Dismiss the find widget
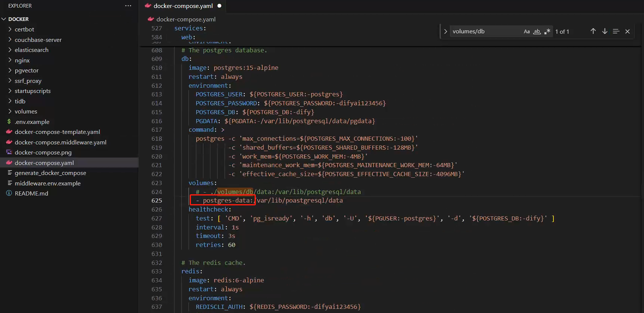The height and width of the screenshot is (313, 644). click(627, 31)
